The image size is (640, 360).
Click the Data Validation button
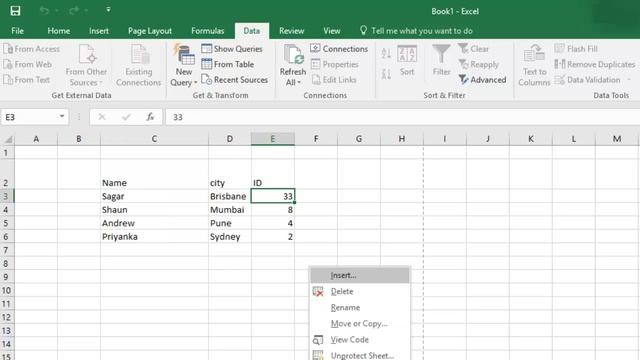coord(588,80)
